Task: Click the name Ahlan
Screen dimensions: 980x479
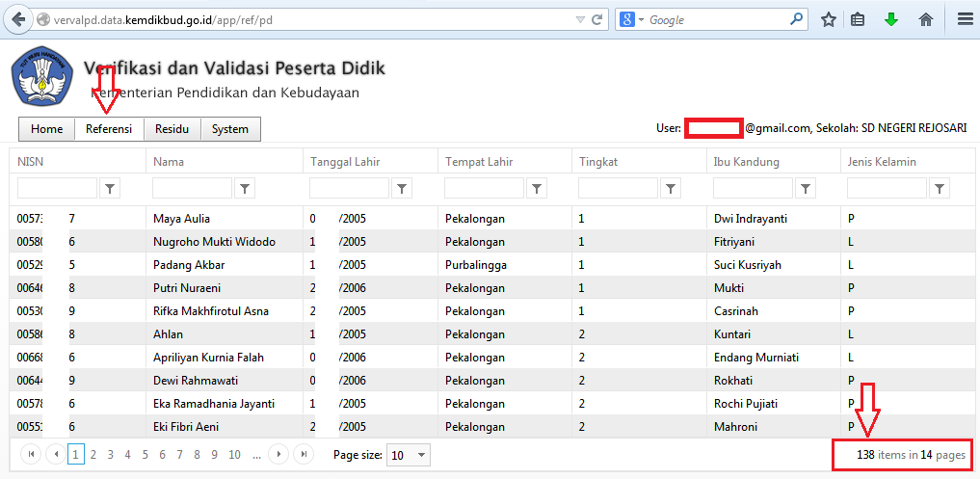Action: [168, 333]
